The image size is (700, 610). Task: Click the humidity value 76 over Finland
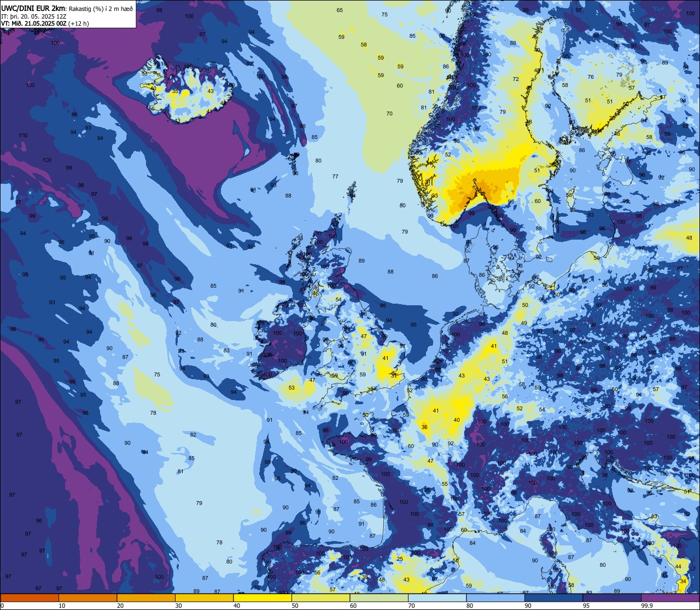point(591,77)
